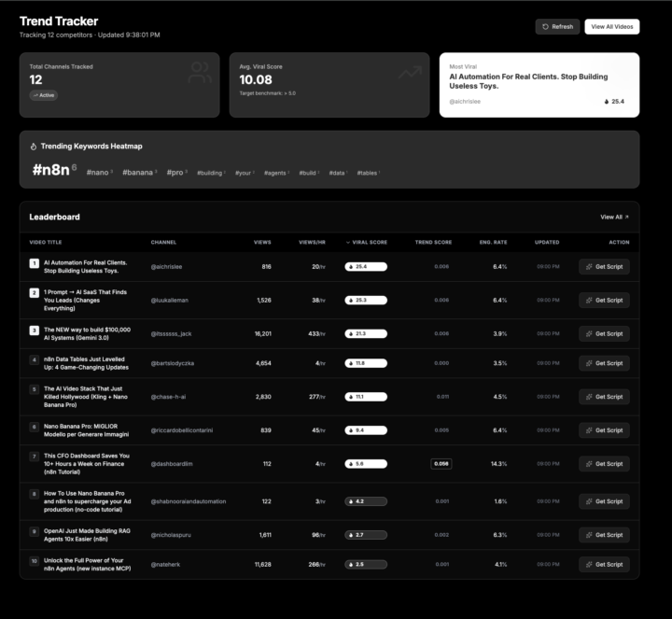Open channel @itssssss_jack
The width and height of the screenshot is (672, 619).
point(171,333)
